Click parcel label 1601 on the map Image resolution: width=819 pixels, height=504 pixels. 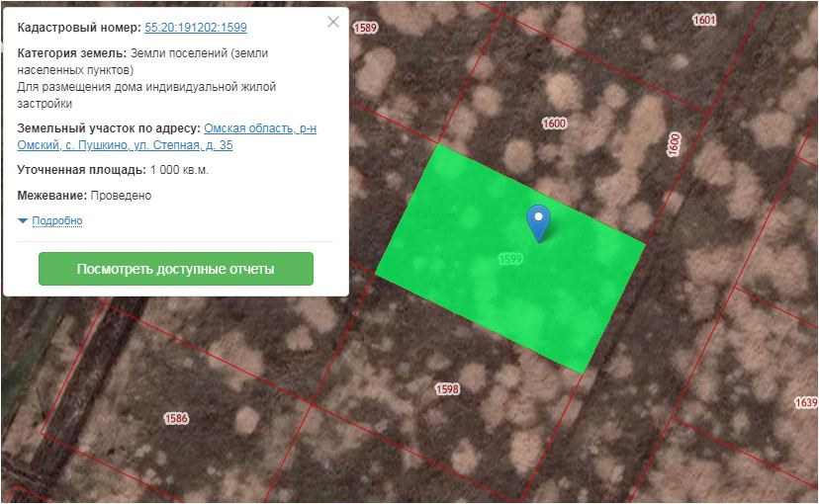coord(704,20)
